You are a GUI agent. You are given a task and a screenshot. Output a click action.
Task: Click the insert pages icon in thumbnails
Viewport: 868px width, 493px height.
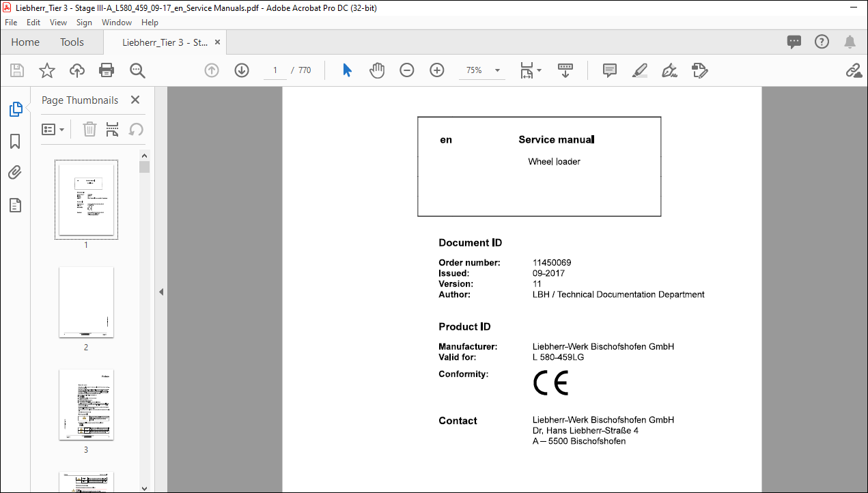tap(113, 129)
